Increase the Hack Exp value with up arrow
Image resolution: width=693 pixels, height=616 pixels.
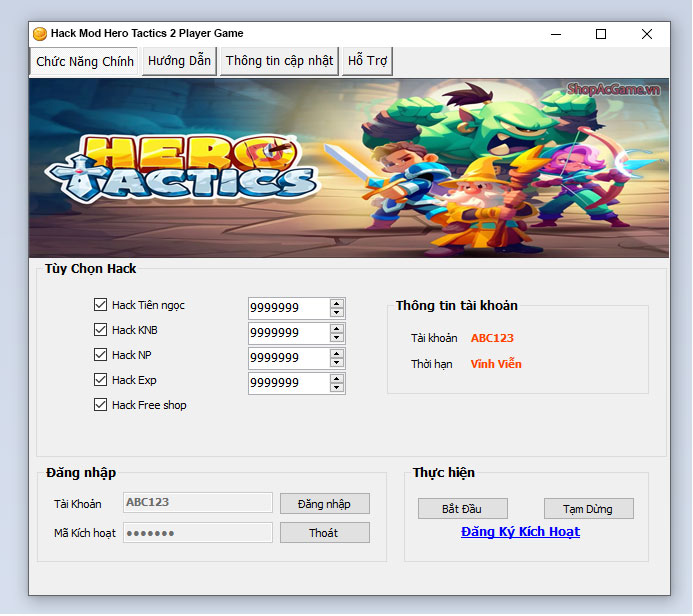(337, 379)
